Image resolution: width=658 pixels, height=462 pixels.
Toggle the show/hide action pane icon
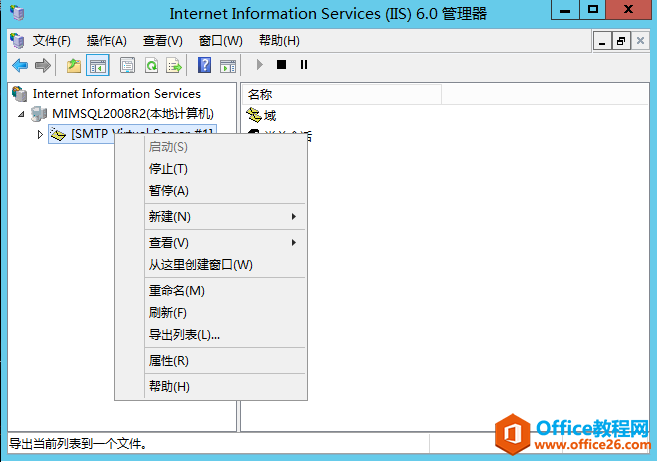pyautogui.click(x=228, y=65)
